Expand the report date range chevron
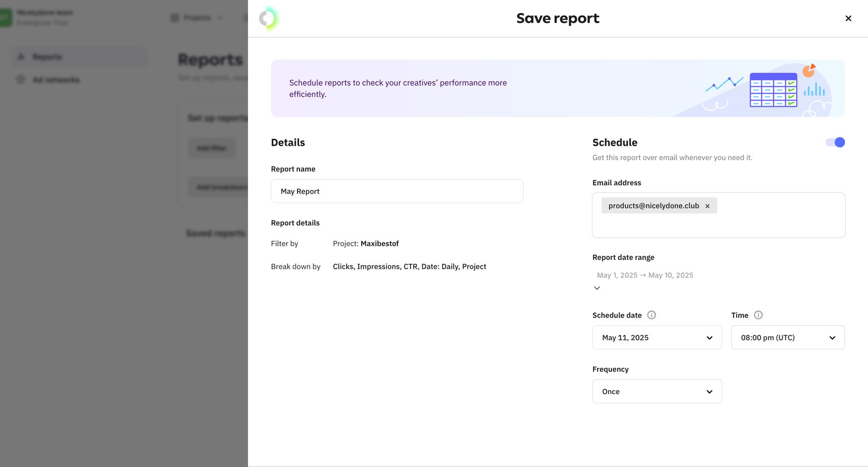 point(597,288)
